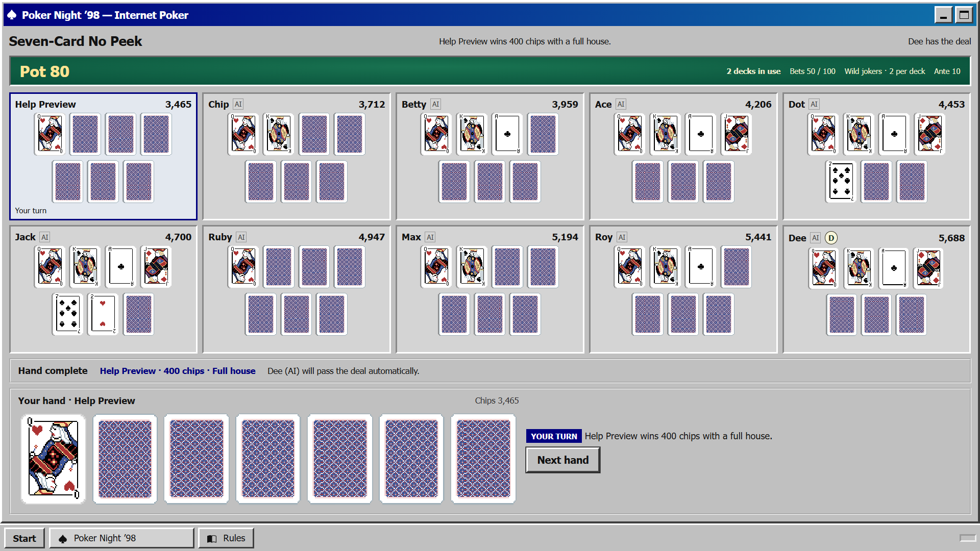Image resolution: width=980 pixels, height=551 pixels.
Task: Click Roy's ace of clubs card
Action: tap(701, 267)
